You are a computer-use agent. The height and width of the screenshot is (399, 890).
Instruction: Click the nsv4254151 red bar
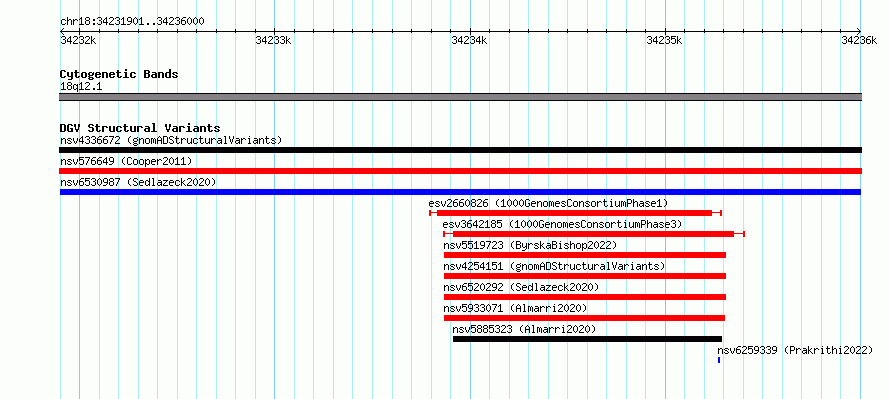[585, 276]
